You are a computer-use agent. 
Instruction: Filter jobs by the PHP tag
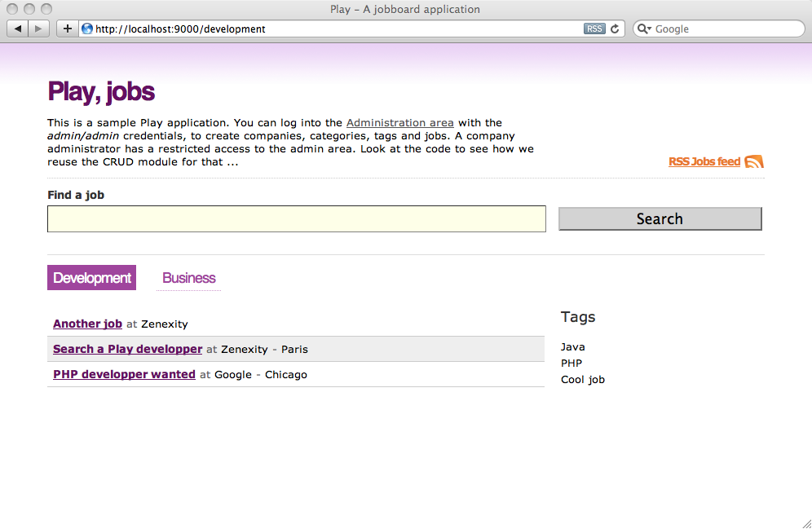coord(571,363)
